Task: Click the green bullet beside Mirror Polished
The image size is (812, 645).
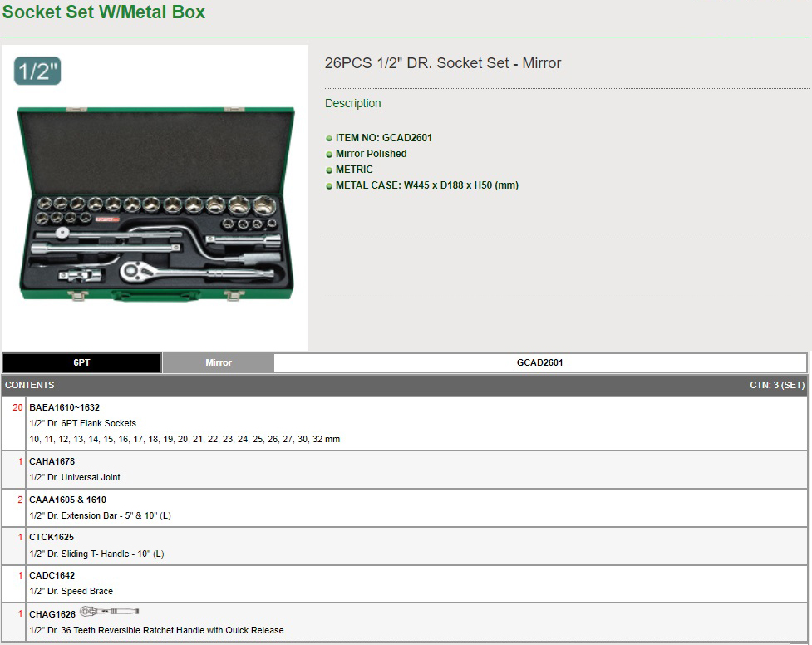Action: 329,155
